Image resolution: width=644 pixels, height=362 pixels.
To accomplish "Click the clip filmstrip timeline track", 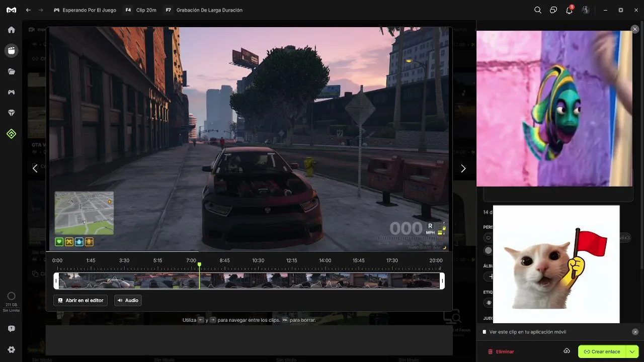I will (x=249, y=281).
